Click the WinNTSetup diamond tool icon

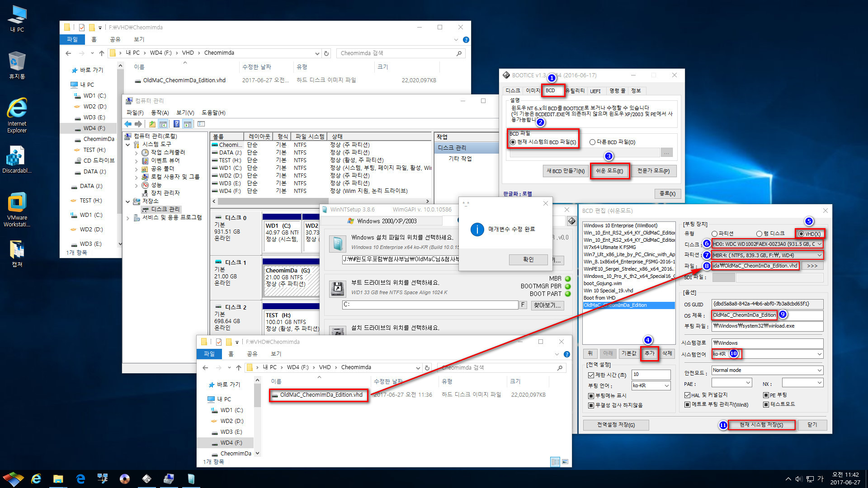571,221
